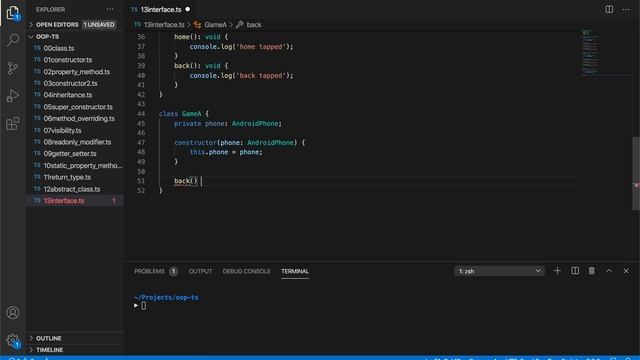Open editor more actions ellipsis
Image resolution: width=640 pixels, height=360 pixels.
(626, 9)
